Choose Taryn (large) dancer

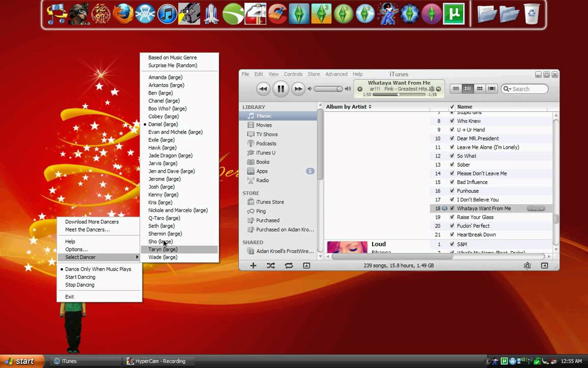click(179, 249)
